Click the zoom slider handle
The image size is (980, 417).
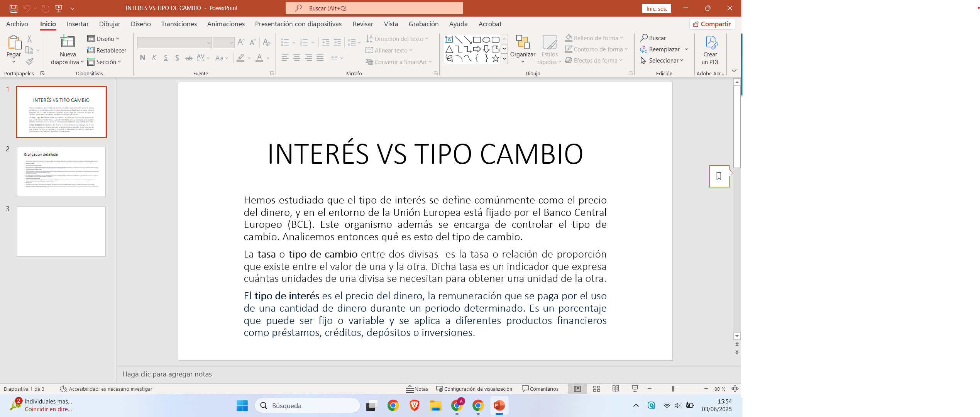coord(673,389)
